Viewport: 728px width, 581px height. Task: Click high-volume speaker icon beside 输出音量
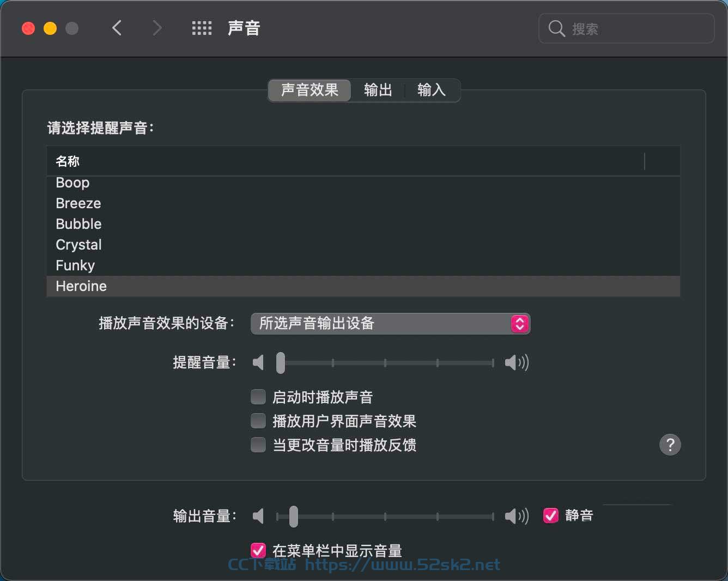(517, 516)
